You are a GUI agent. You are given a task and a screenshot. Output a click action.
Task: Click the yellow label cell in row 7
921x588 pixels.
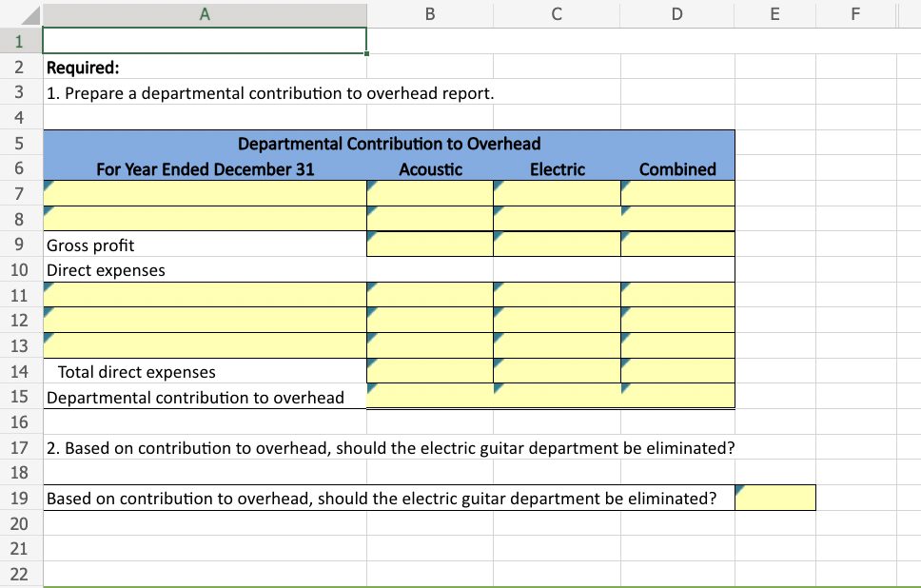[205, 194]
